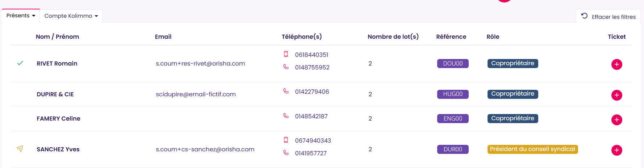
Task: Expand the Compte Kolimmo dropdown
Action: pyautogui.click(x=71, y=16)
